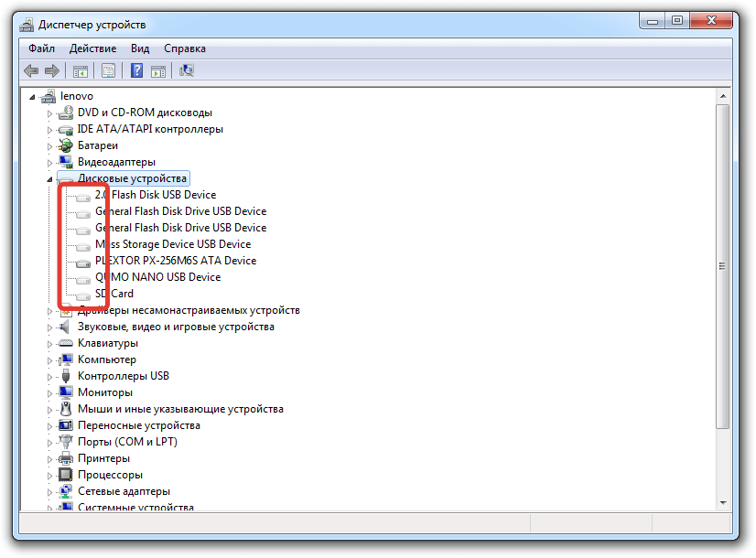Click the Мониторы monitor icon
This screenshot has height=558, width=756.
tap(66, 392)
